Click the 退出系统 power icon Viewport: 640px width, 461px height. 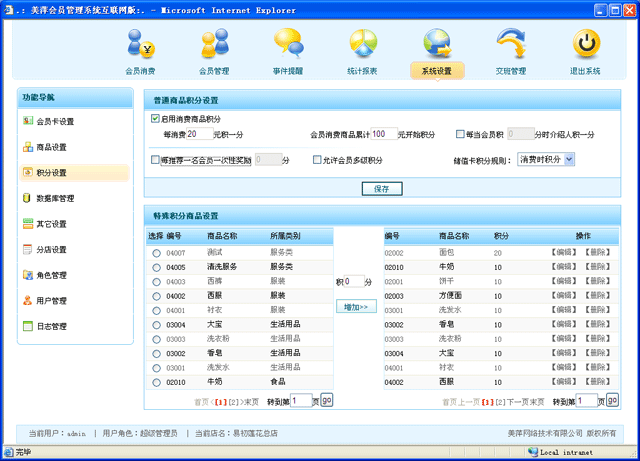pos(586,43)
